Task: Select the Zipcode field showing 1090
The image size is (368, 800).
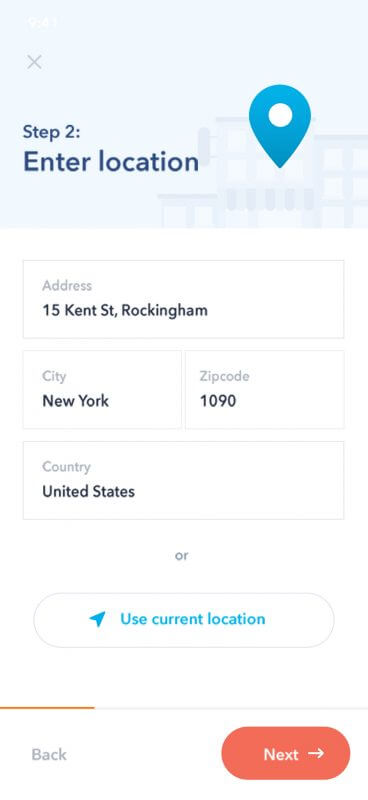Action: tap(264, 390)
